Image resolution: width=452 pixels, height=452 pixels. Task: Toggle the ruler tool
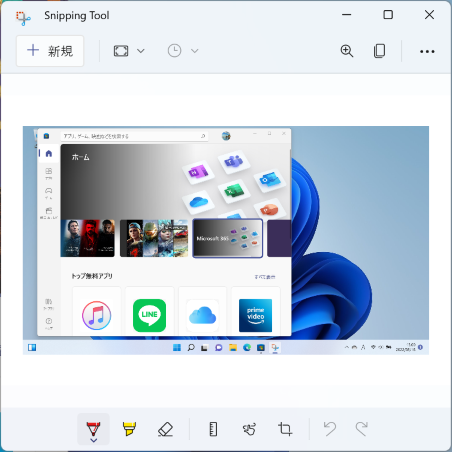tap(213, 429)
